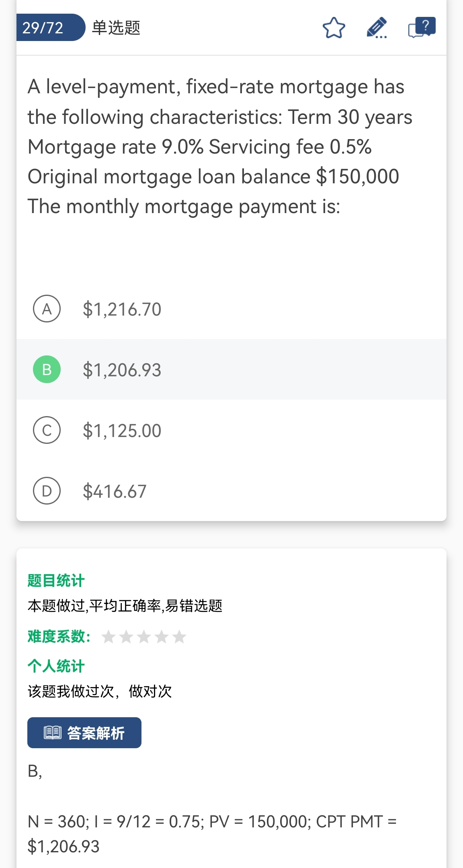Choose answer $1,125.00
This screenshot has width=463, height=868.
pos(122,431)
